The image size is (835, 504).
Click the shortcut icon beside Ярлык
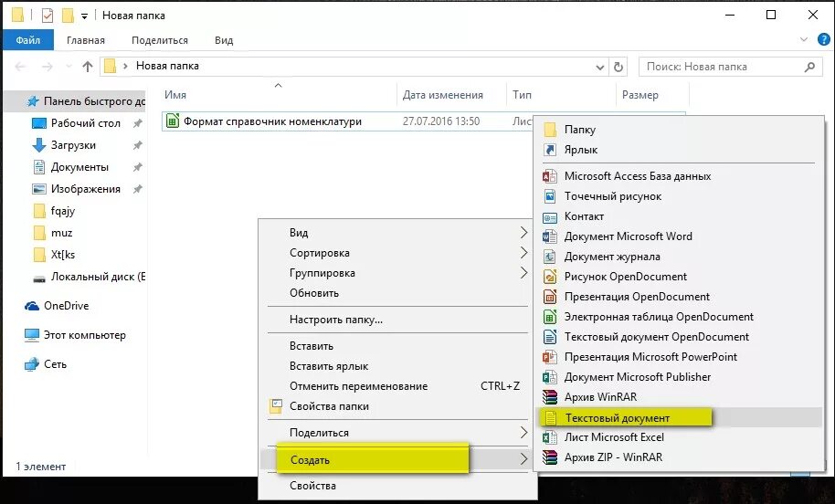click(x=550, y=150)
